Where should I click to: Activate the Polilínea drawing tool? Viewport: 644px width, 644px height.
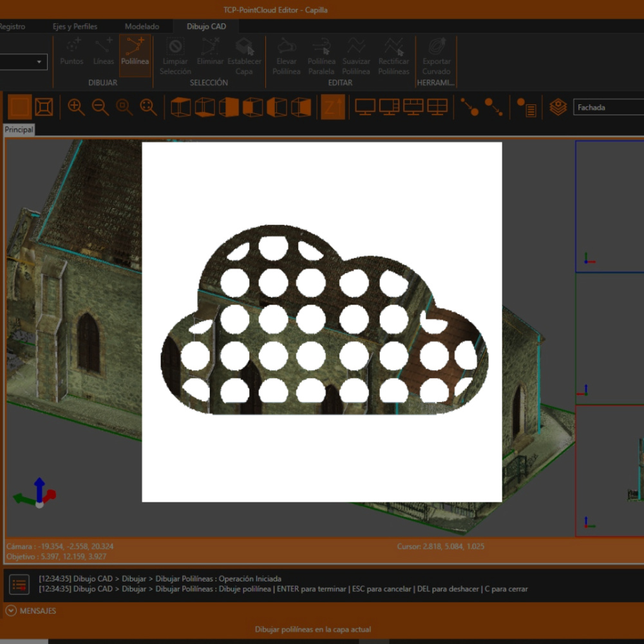pyautogui.click(x=135, y=55)
